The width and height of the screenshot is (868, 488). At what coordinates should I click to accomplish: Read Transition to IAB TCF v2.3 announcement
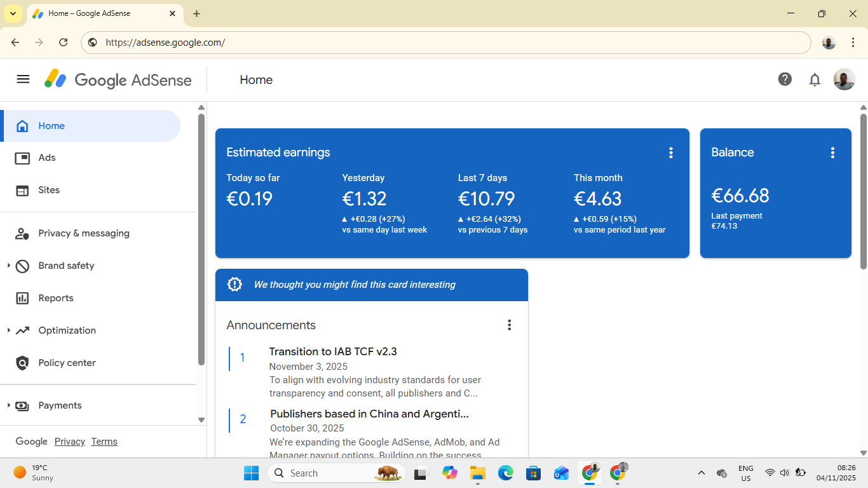[333, 351]
